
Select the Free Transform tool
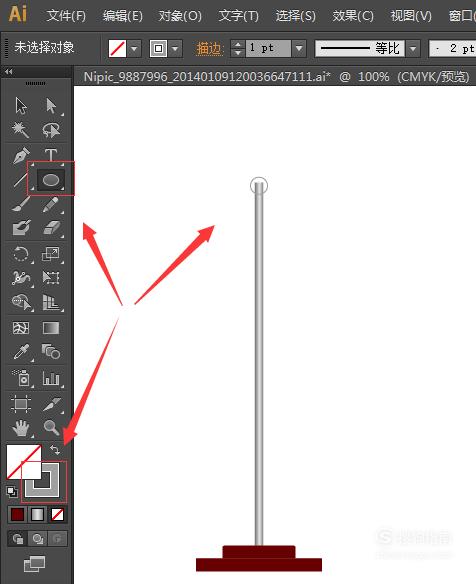[51, 278]
